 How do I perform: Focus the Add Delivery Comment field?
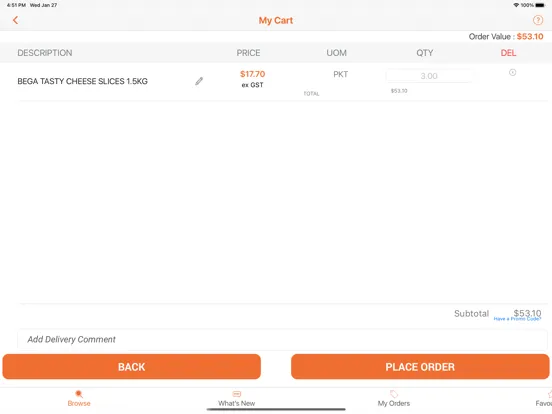pos(282,339)
